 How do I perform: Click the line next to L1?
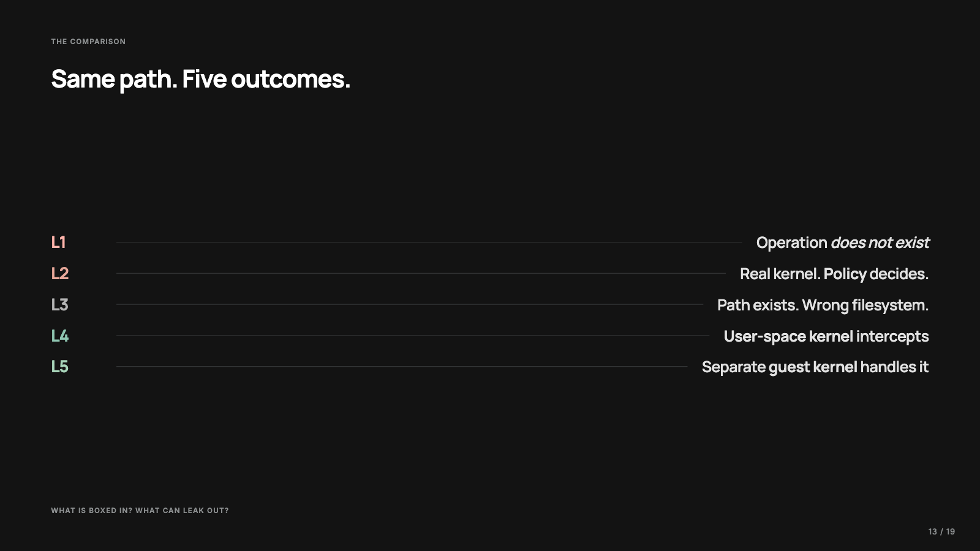(x=429, y=242)
